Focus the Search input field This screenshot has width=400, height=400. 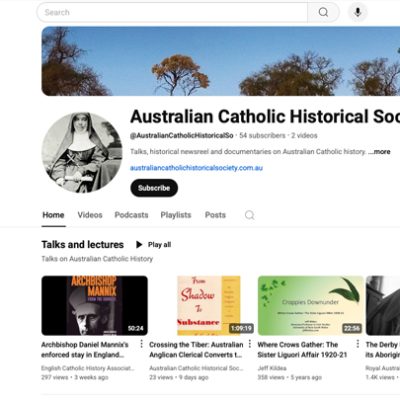[x=172, y=12]
